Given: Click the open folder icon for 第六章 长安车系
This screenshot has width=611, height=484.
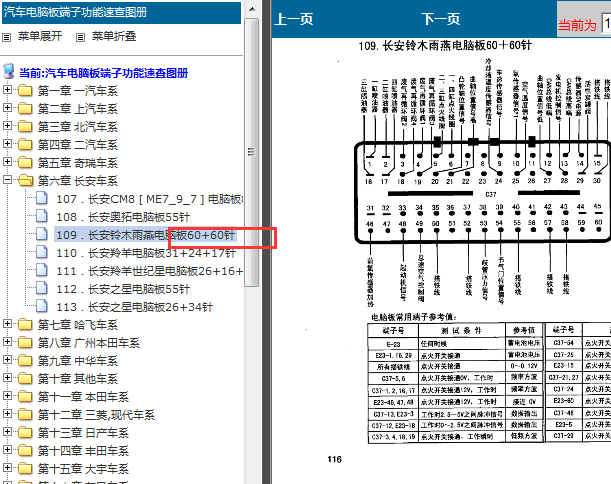Looking at the screenshot, I should click(x=26, y=180).
